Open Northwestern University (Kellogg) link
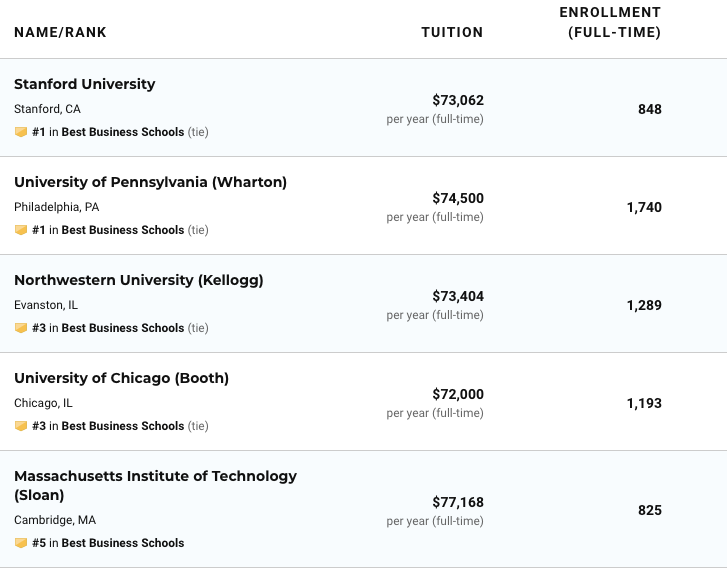This screenshot has width=727, height=582. 139,280
